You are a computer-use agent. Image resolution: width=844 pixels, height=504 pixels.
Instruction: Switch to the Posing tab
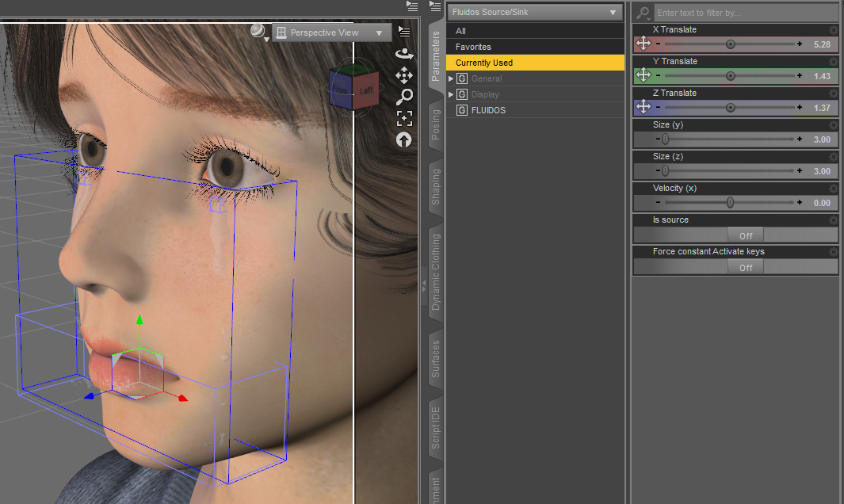click(x=435, y=124)
